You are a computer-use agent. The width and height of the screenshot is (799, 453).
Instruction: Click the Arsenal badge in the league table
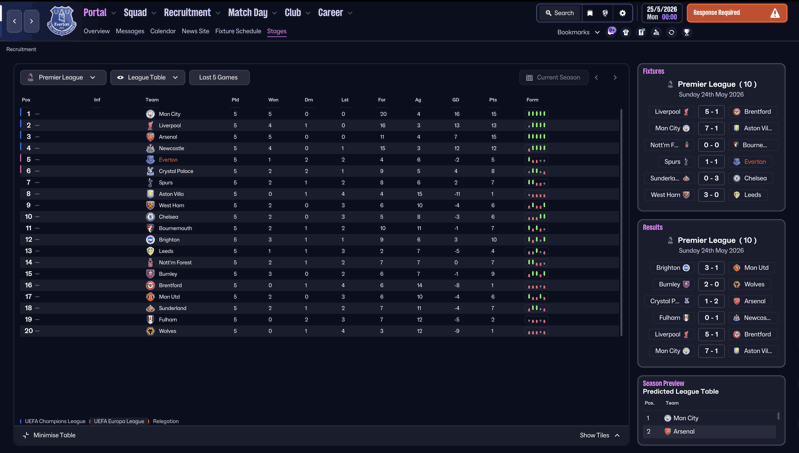150,137
